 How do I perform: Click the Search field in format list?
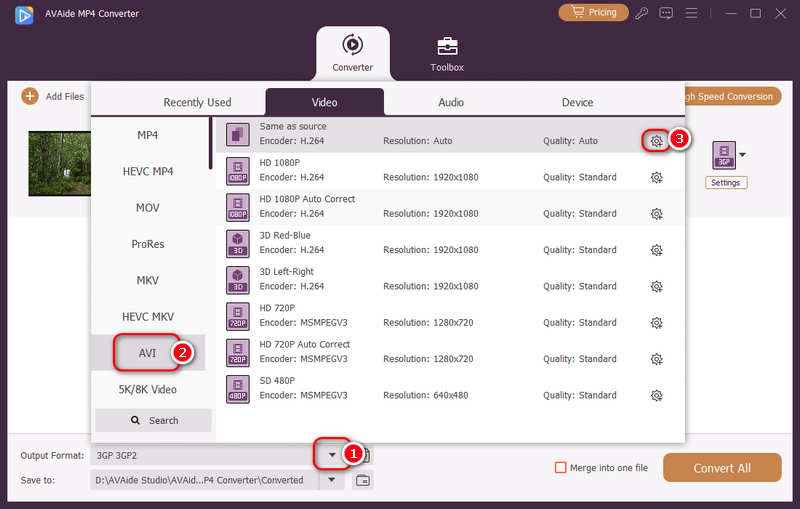pyautogui.click(x=153, y=420)
